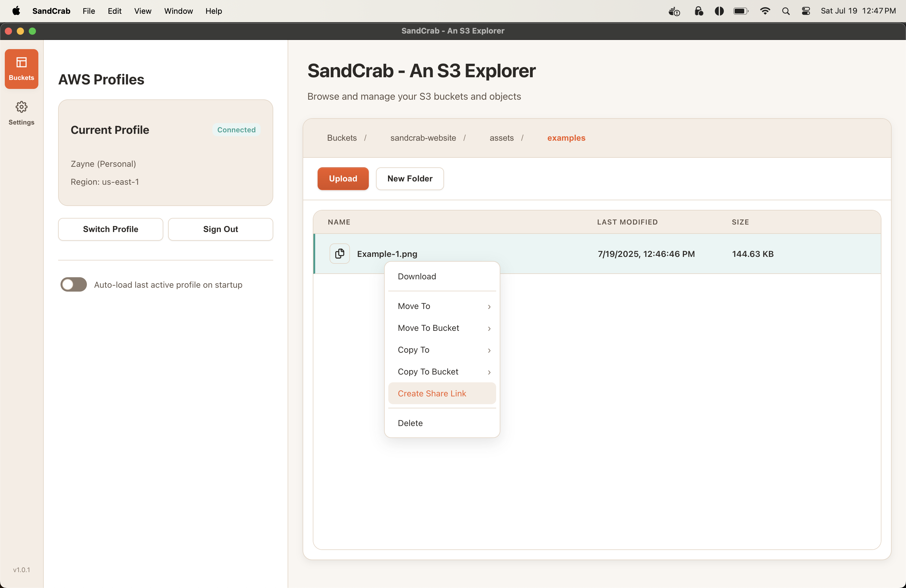
Task: Click the Connected status badge
Action: [x=236, y=130]
